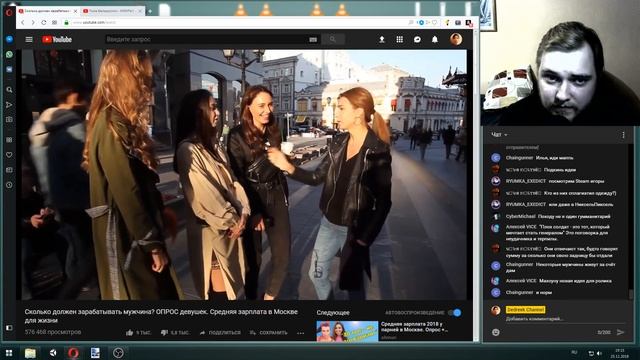Click the save button (сохранить)

click(269, 333)
